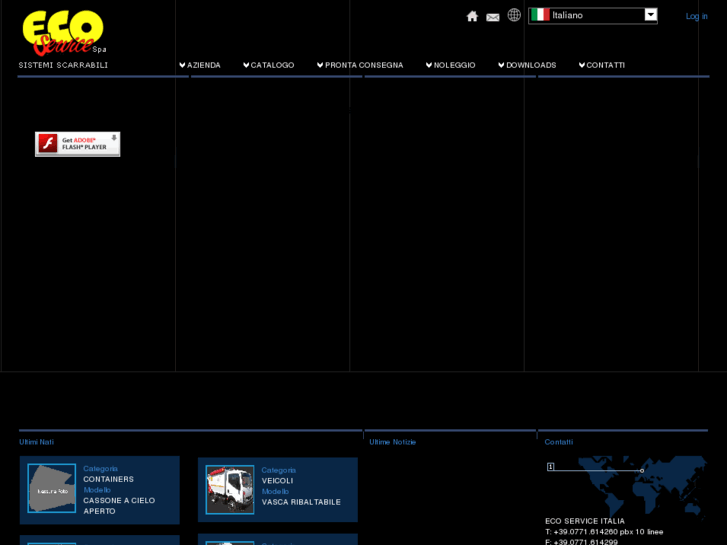Go to the Contatti menu
This screenshot has width=727, height=545.
(x=602, y=65)
